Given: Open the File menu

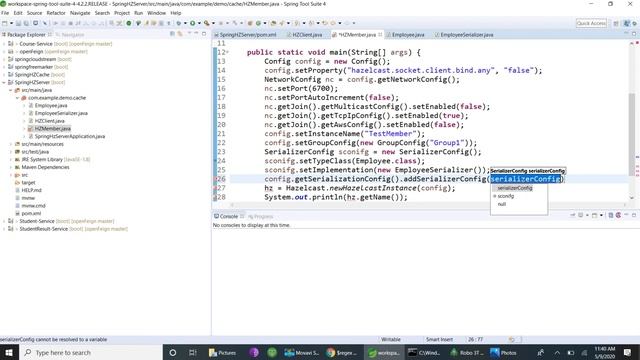Looking at the screenshot, I should [5, 13].
